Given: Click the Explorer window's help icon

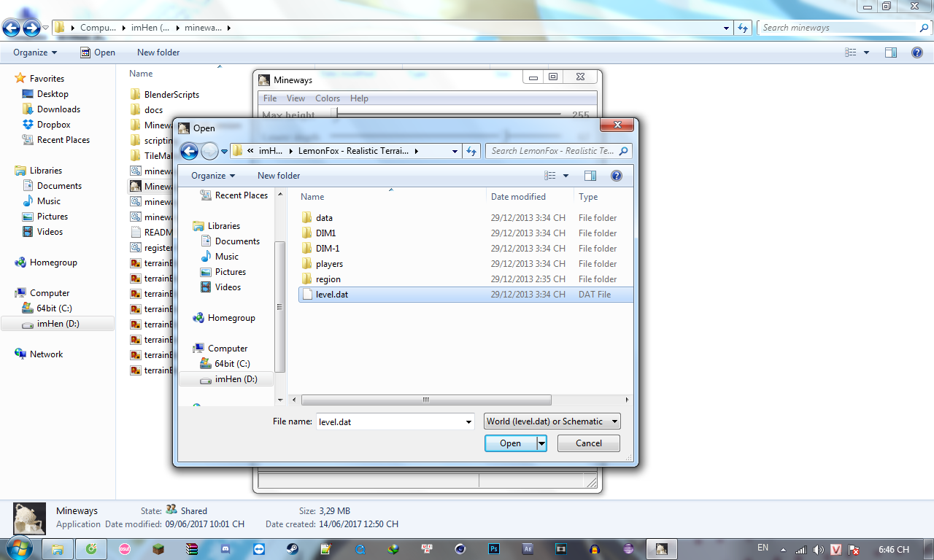Looking at the screenshot, I should point(917,52).
